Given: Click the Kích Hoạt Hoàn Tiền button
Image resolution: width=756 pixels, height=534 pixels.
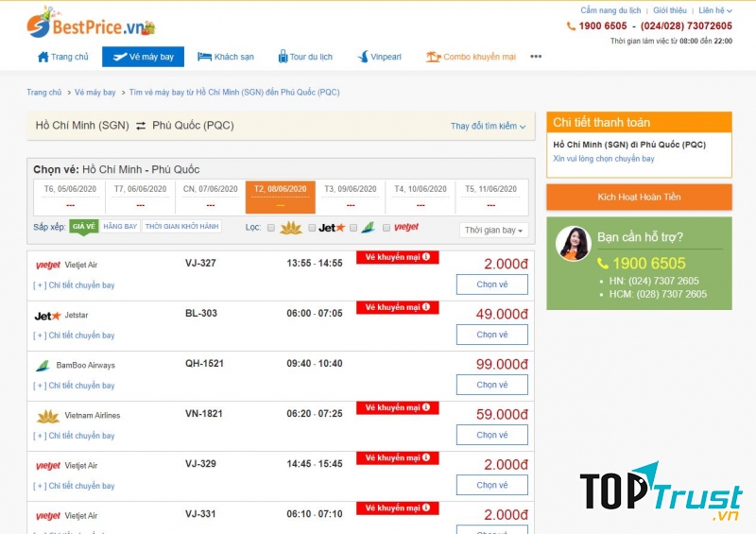Looking at the screenshot, I should pos(639,197).
